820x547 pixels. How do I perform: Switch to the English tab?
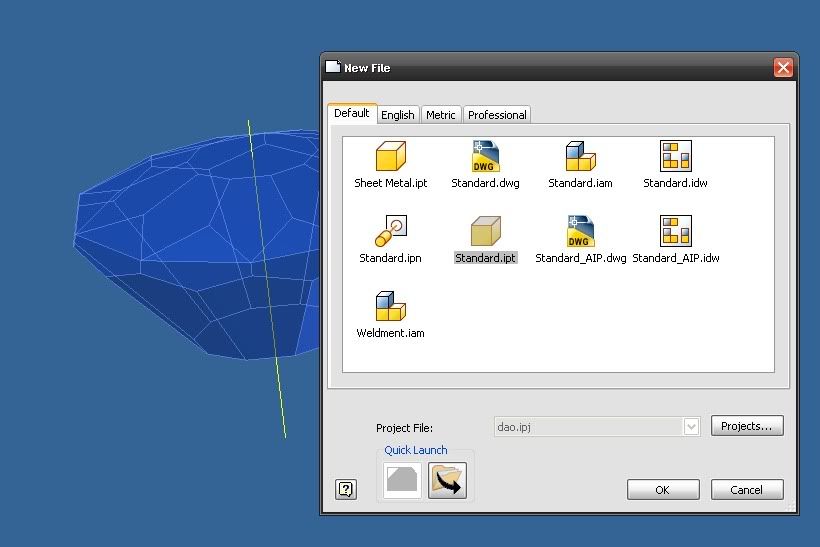(397, 115)
